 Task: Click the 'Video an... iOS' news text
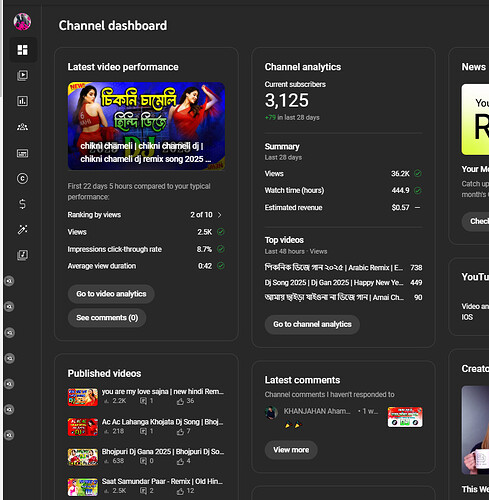pyautogui.click(x=475, y=312)
